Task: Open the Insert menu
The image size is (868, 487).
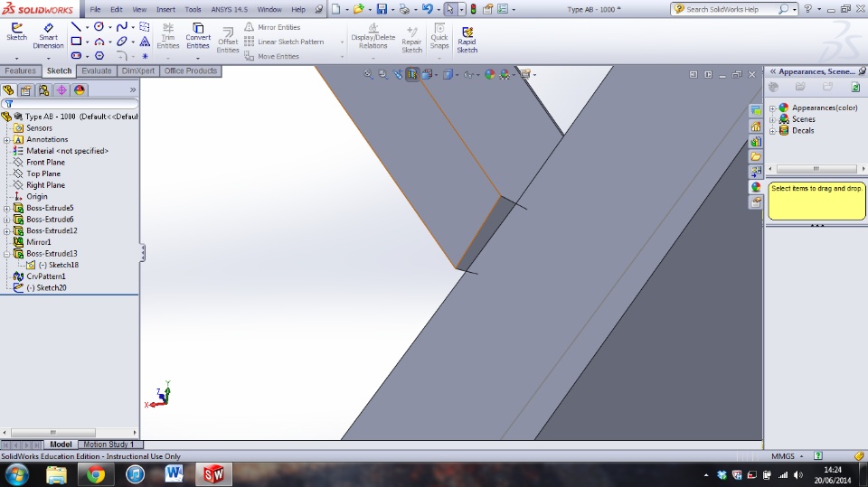Action: point(165,9)
